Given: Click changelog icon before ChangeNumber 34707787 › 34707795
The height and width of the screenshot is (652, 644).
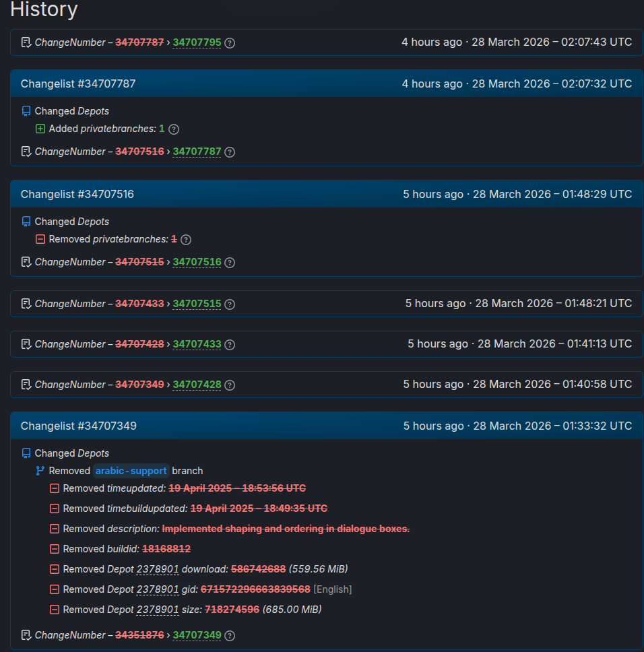Looking at the screenshot, I should point(26,42).
